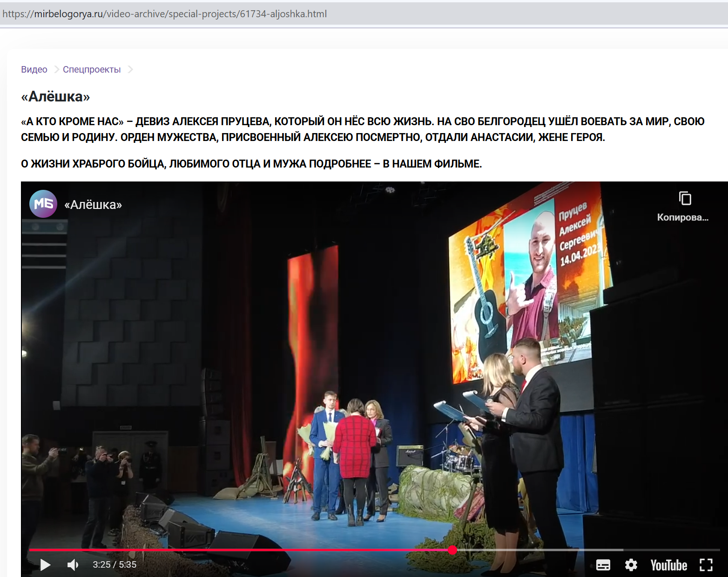Click the Копирова... label in the player
728x577 pixels.
(682, 217)
